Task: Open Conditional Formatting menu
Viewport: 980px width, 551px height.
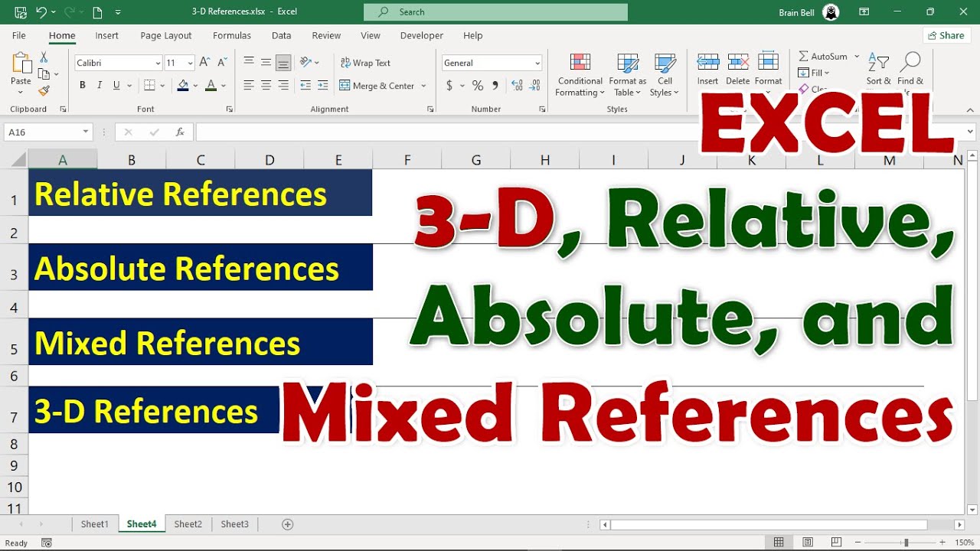Action: click(580, 75)
